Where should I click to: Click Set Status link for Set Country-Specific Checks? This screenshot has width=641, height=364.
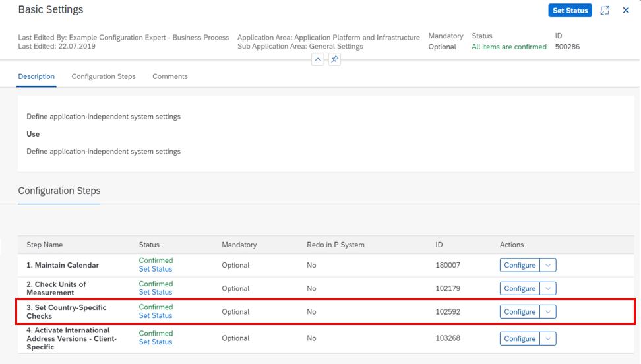156,315
